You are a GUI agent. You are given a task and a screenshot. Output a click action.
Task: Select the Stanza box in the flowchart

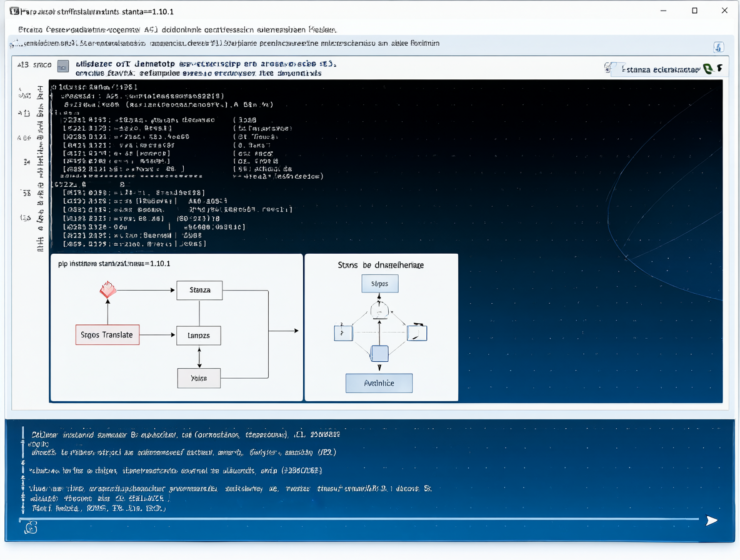coord(199,290)
